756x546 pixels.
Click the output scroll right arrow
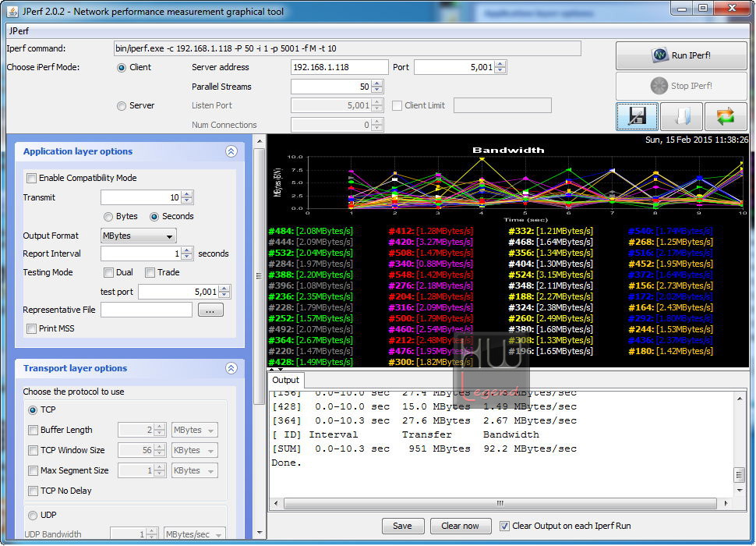click(726, 503)
